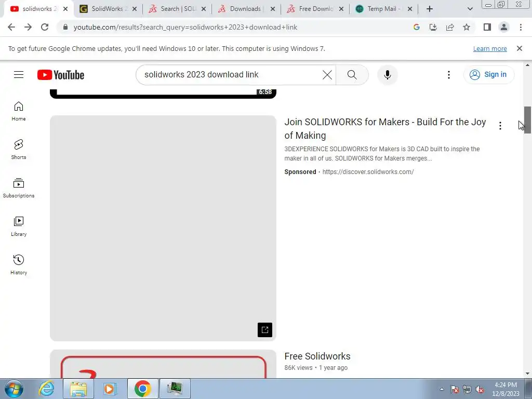Bookmark this page with the star
Screen dimensions: 532x399
(467, 27)
